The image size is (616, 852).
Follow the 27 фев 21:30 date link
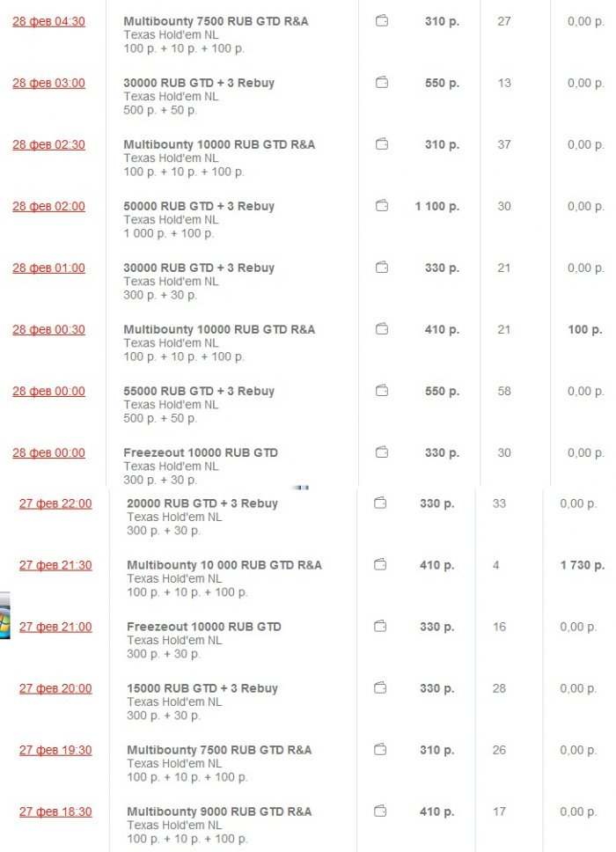pos(55,565)
